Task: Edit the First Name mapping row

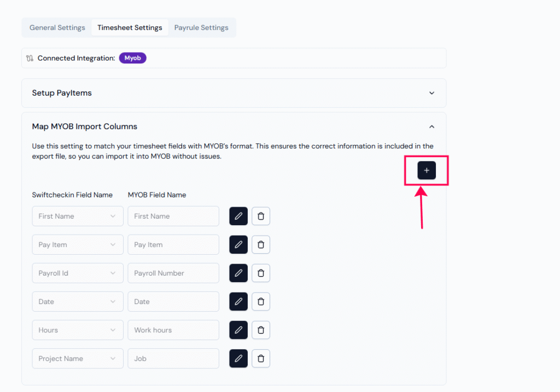Action: 238,216
